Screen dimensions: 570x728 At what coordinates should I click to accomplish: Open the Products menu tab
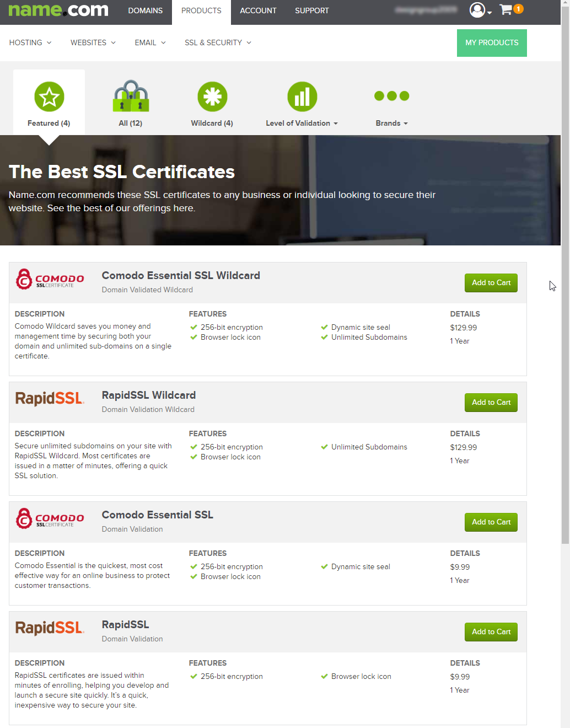201,10
